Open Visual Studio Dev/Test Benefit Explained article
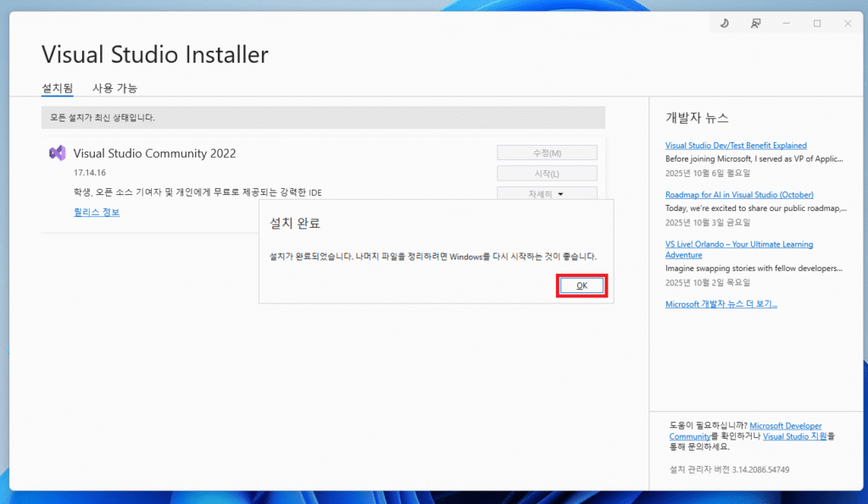Image resolution: width=868 pixels, height=504 pixels. (736, 146)
